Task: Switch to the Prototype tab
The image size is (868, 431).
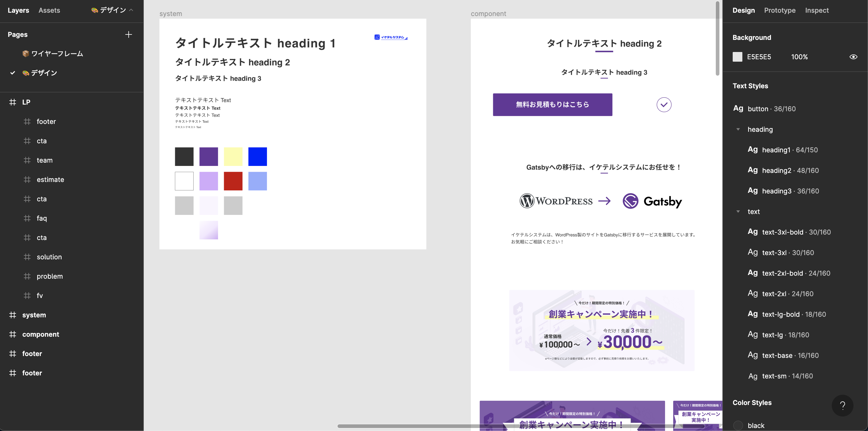Action: [780, 10]
